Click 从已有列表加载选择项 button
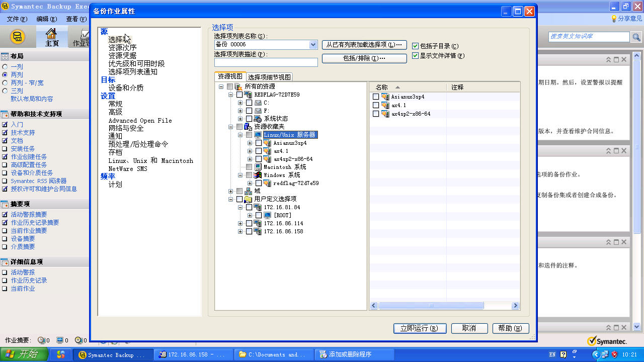This screenshot has height=362, width=644. pyautogui.click(x=364, y=45)
